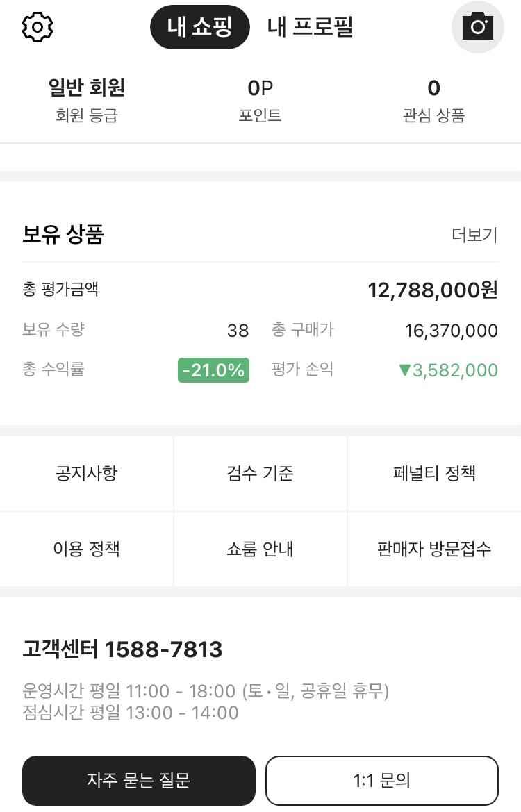Expand 보유 상품 with 더보기
The height and width of the screenshot is (812, 521).
[x=474, y=235]
